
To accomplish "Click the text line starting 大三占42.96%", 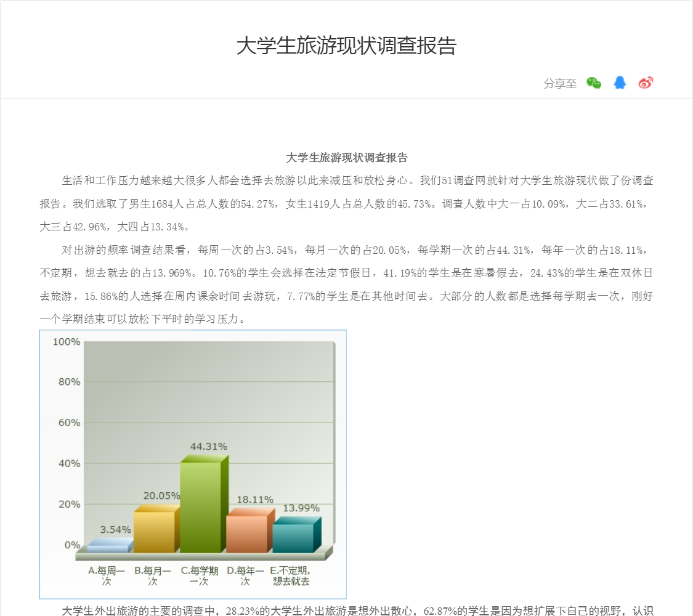I will pos(116,227).
